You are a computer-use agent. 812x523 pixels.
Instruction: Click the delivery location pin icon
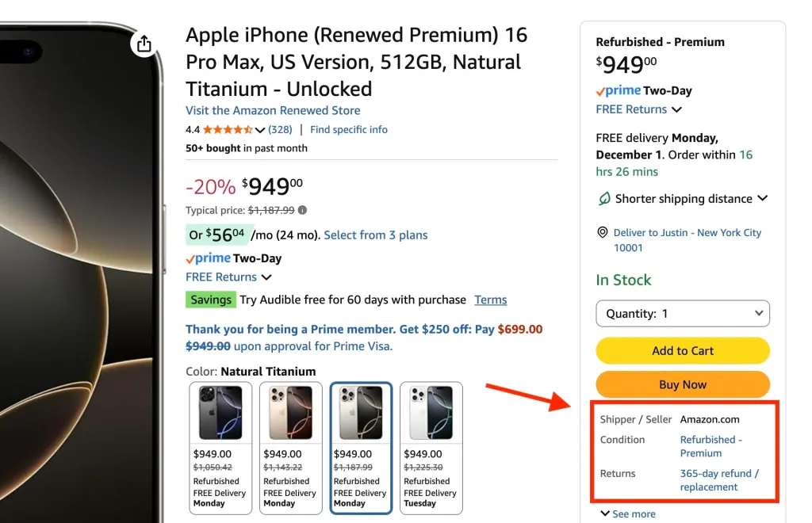(x=603, y=232)
